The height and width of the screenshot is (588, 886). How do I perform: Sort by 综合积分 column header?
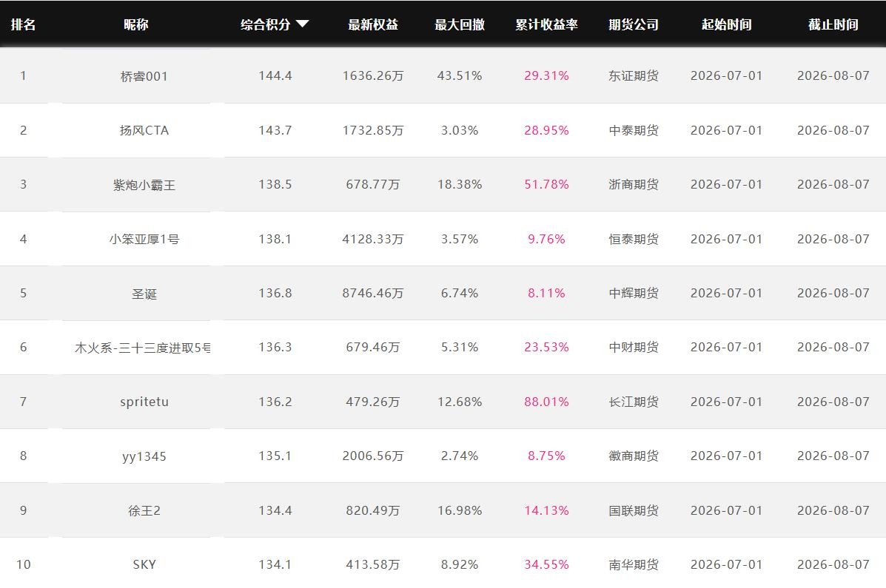click(x=266, y=24)
